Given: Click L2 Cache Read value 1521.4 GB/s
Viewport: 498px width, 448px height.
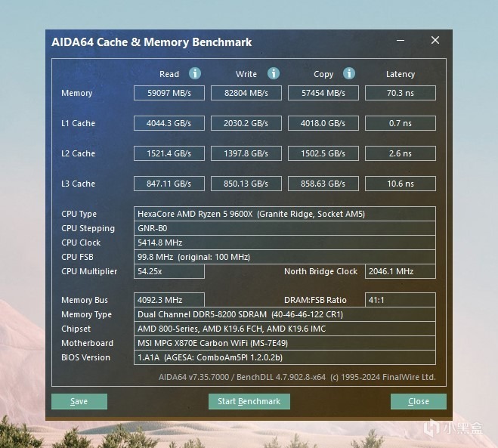Looking at the screenshot, I should 169,153.
